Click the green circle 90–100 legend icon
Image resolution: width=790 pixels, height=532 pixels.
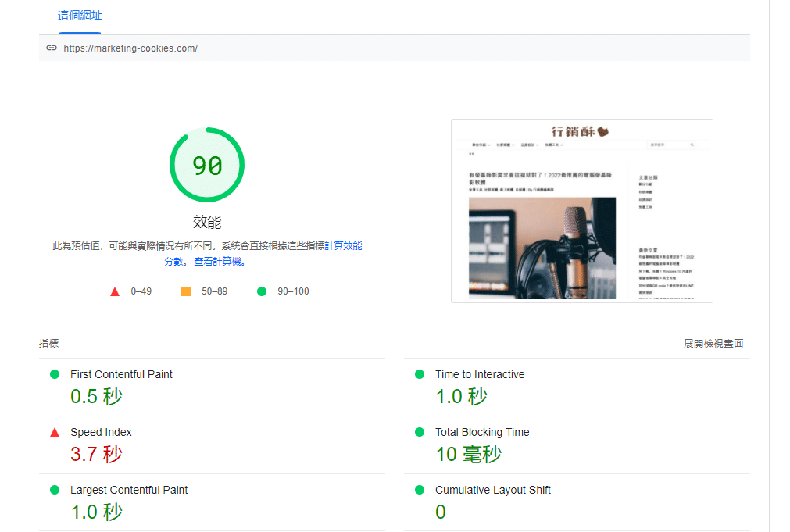(x=262, y=291)
